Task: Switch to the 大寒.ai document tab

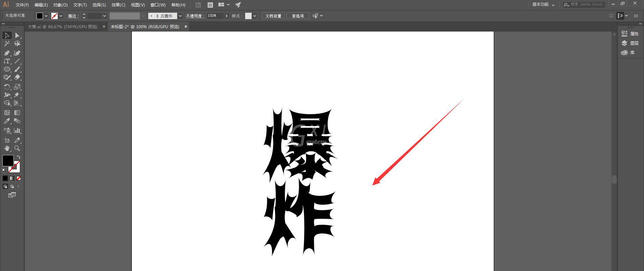Action: point(62,26)
